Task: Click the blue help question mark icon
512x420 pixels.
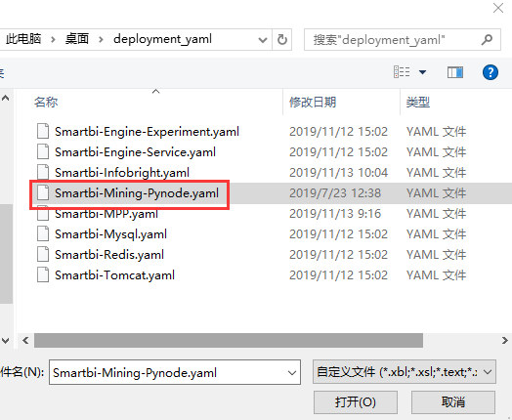Action: (491, 72)
